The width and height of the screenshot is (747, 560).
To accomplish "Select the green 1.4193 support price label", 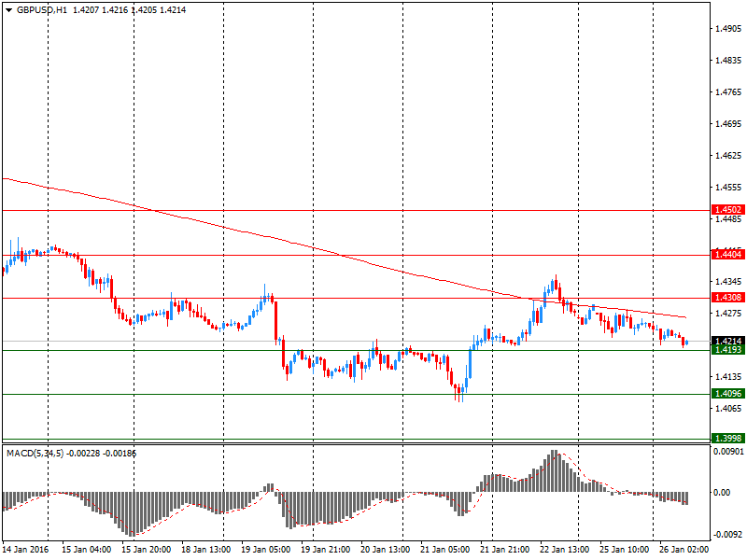I will click(x=728, y=350).
